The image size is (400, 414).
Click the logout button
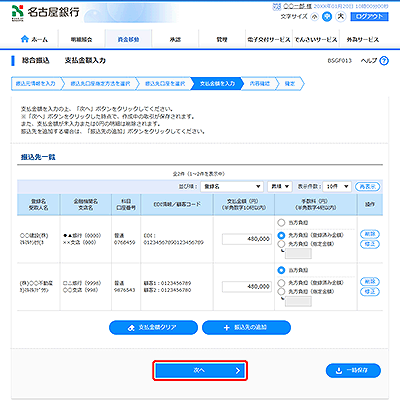369,17
